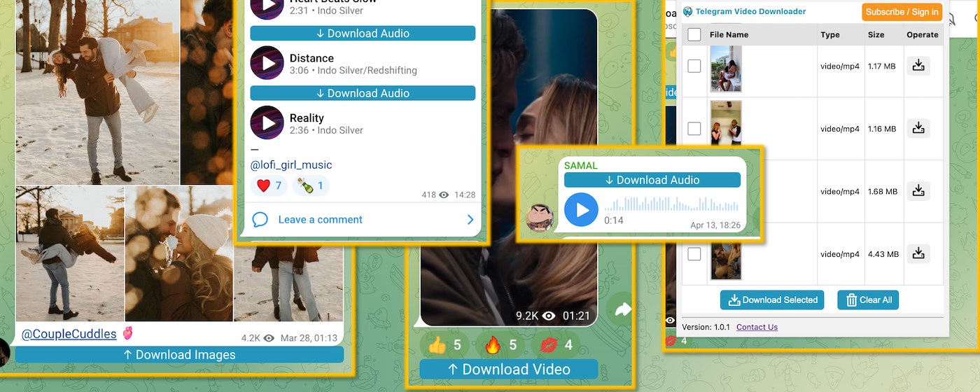Click the Download Selected button

772,300
